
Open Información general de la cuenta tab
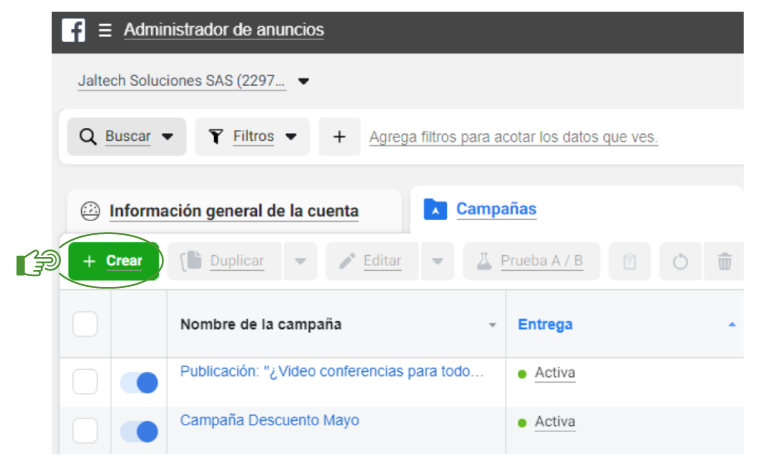233,211
